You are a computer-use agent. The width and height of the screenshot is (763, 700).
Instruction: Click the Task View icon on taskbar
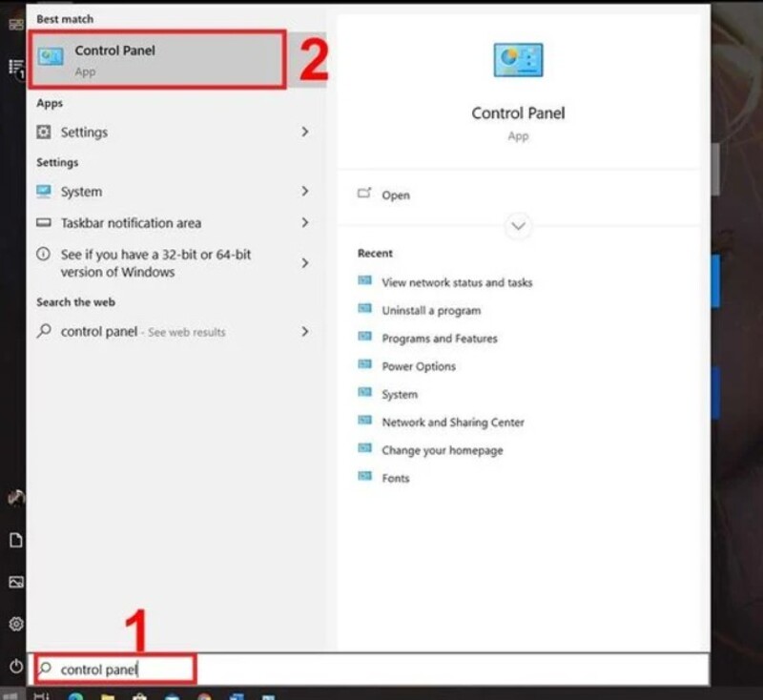pyautogui.click(x=41, y=695)
